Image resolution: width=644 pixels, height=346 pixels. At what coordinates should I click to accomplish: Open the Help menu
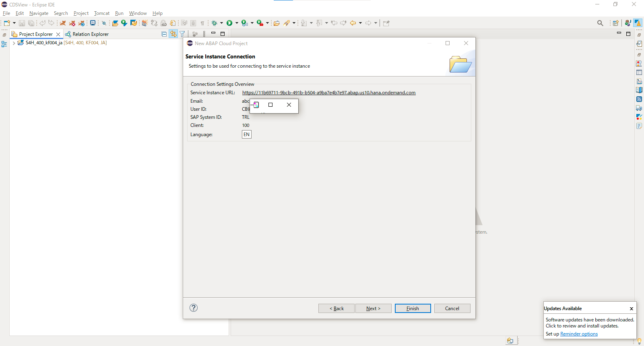(157, 13)
